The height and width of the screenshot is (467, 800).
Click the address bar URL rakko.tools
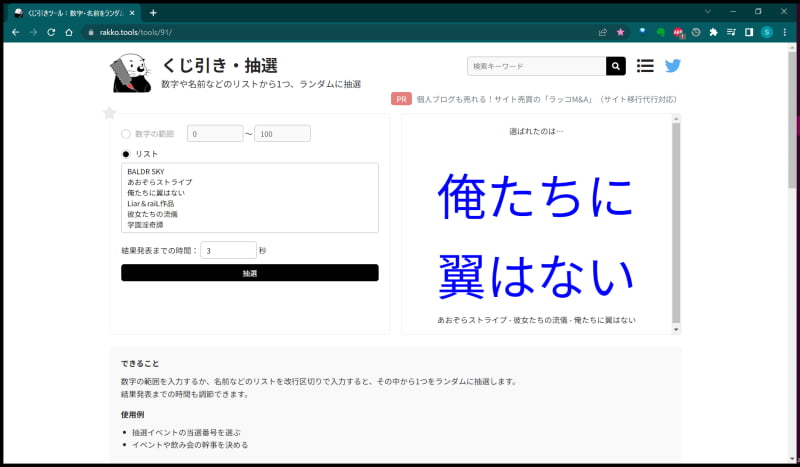coord(135,32)
